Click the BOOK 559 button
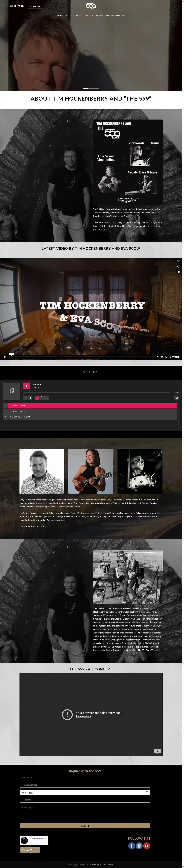 35,6
